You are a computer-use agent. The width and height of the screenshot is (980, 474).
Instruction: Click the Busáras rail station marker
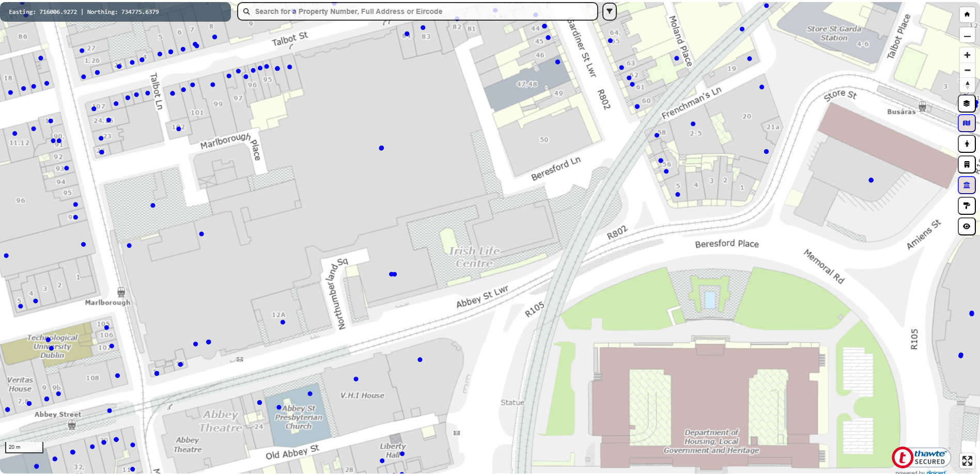click(922, 107)
